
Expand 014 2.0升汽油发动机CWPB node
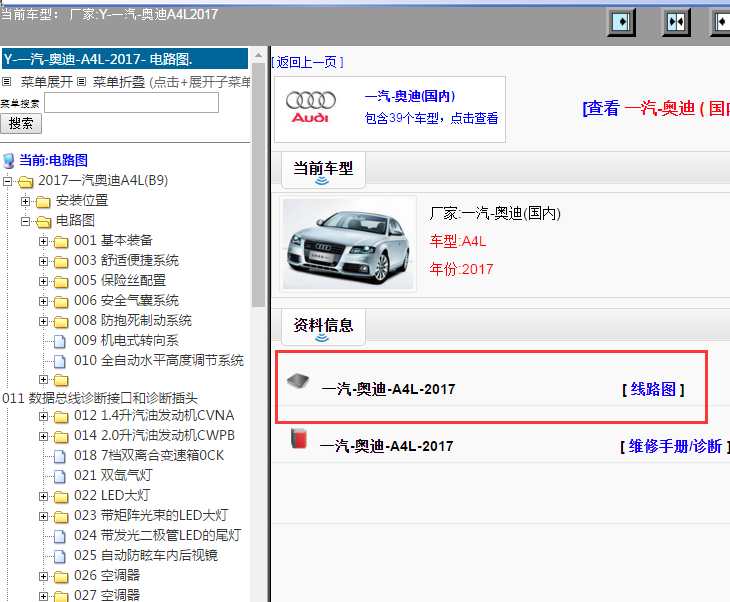(x=43, y=436)
